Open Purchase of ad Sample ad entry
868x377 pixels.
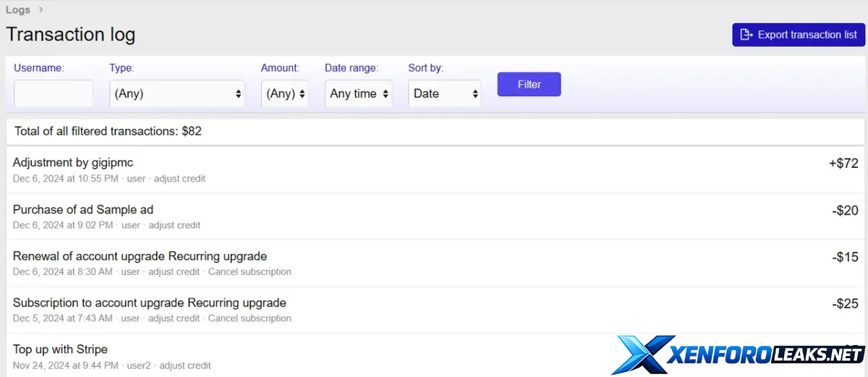(83, 209)
